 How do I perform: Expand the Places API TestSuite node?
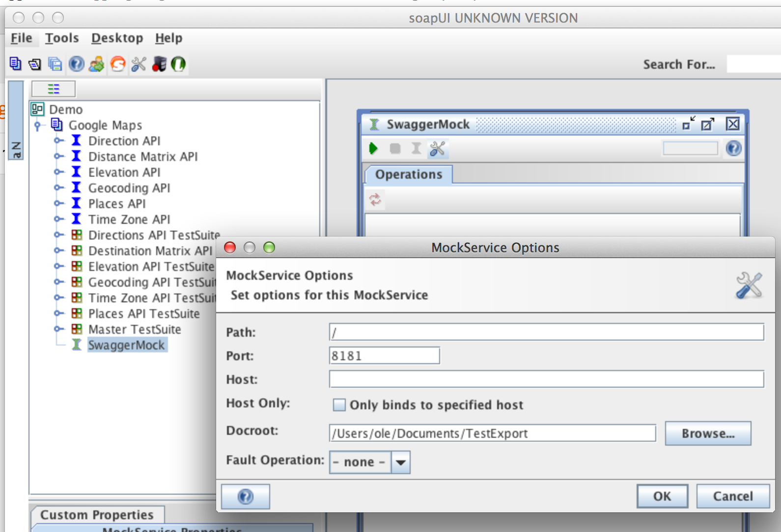(x=58, y=314)
